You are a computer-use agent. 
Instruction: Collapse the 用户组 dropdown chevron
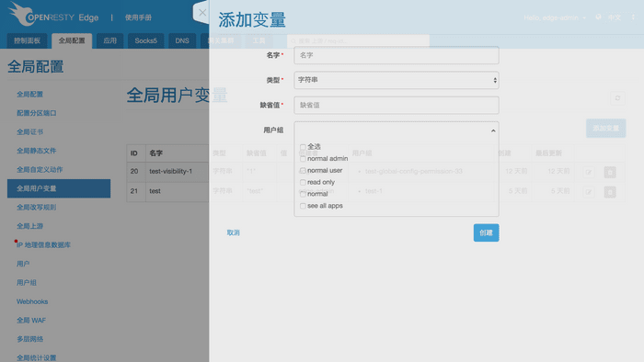point(493,130)
